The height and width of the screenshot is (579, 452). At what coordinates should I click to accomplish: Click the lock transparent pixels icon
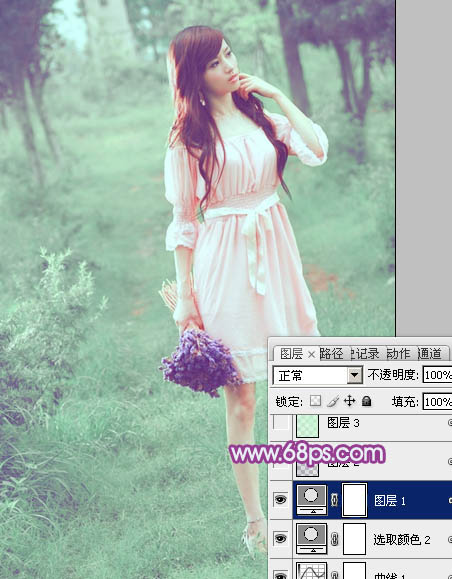[315, 401]
